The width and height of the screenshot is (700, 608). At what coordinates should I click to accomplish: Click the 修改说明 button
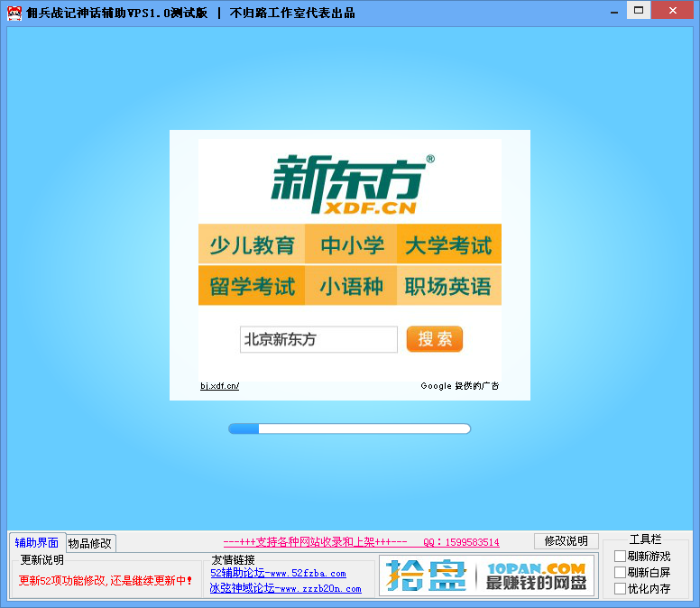566,541
